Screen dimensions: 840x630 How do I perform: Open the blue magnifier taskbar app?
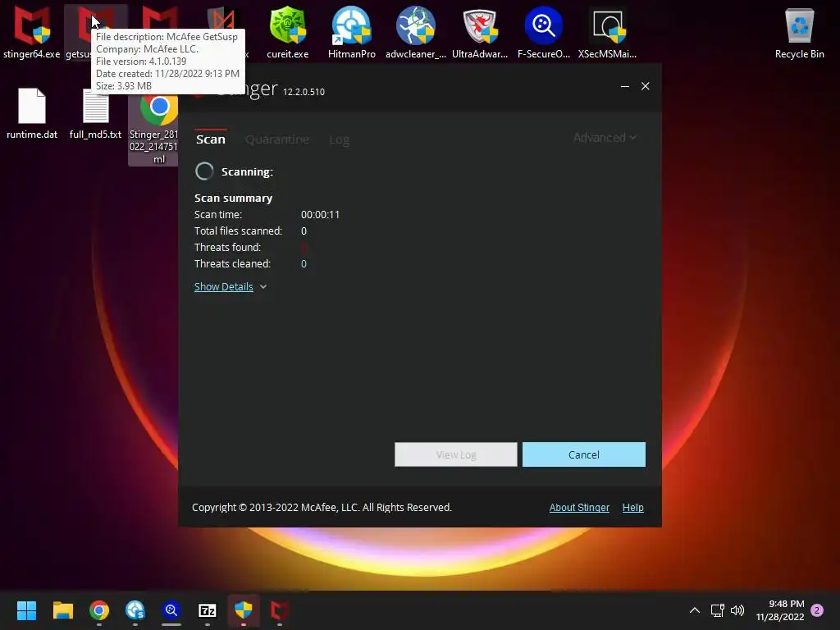point(171,610)
